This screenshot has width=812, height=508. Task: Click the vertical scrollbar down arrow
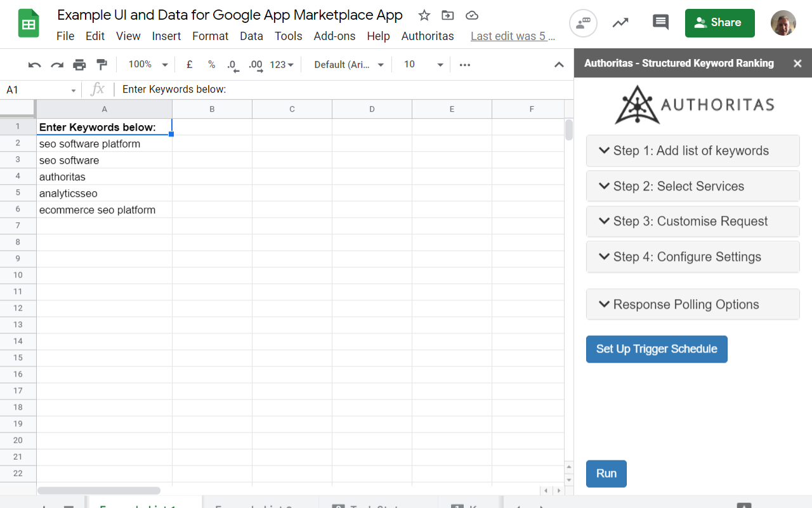[x=569, y=480]
